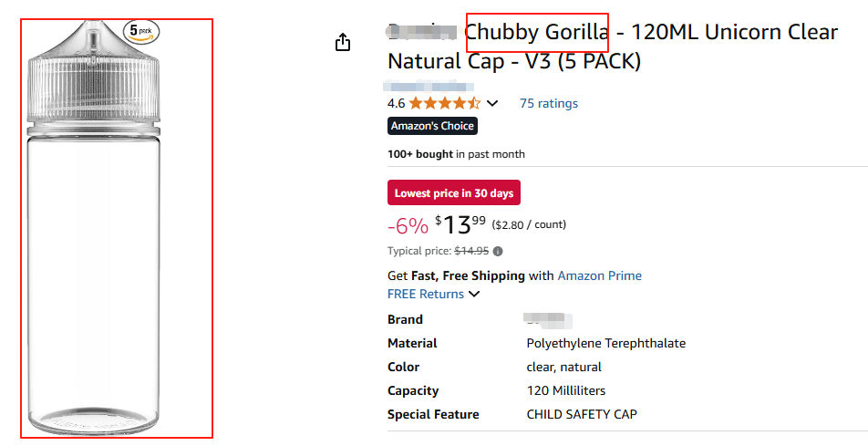Viewport: 868px width, 446px height.
Task: Click the $13.99 price
Action: tap(461, 224)
